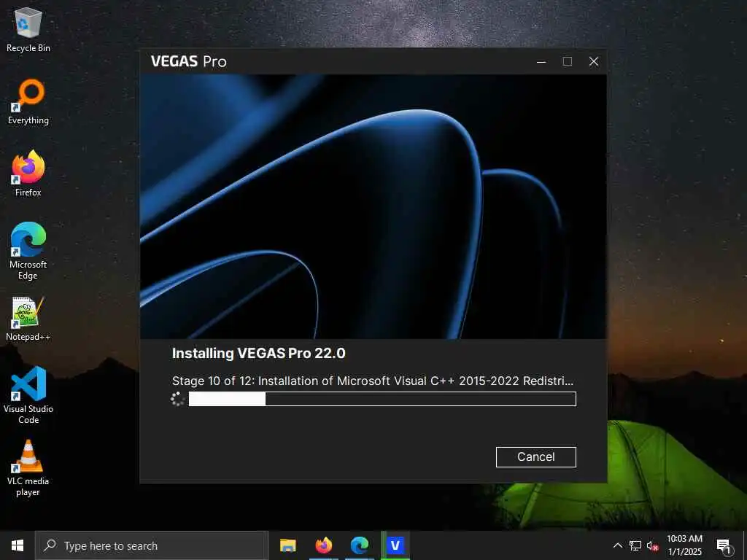Select the Microsoft Edge desktop shortcut
This screenshot has height=560, width=747.
28,252
